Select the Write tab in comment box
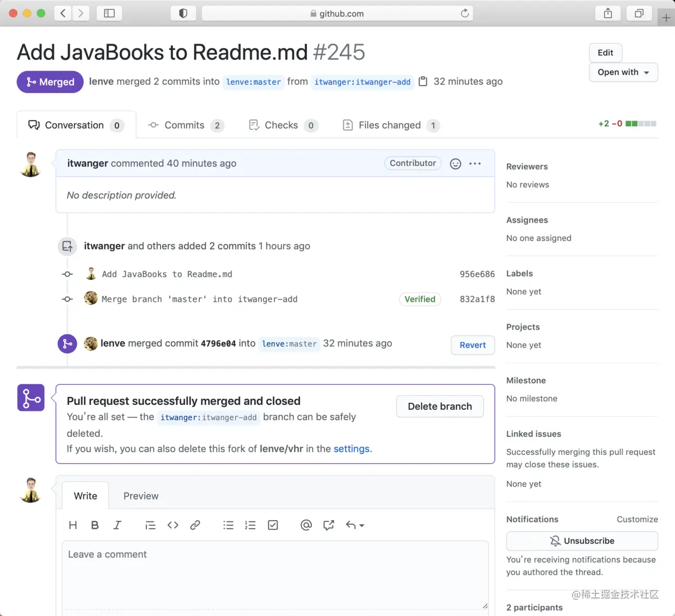Viewport: 675px width, 616px height. 85,496
